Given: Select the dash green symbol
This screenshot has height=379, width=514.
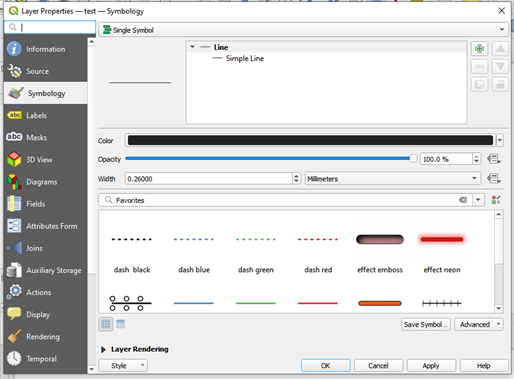Looking at the screenshot, I should pyautogui.click(x=256, y=253).
